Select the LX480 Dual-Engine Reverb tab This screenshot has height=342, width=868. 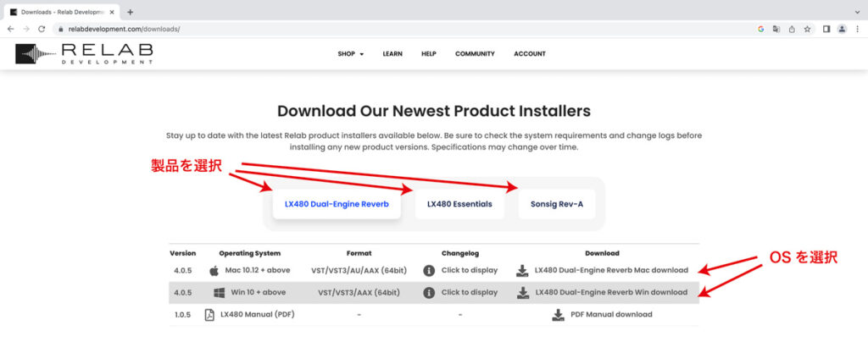coord(337,204)
